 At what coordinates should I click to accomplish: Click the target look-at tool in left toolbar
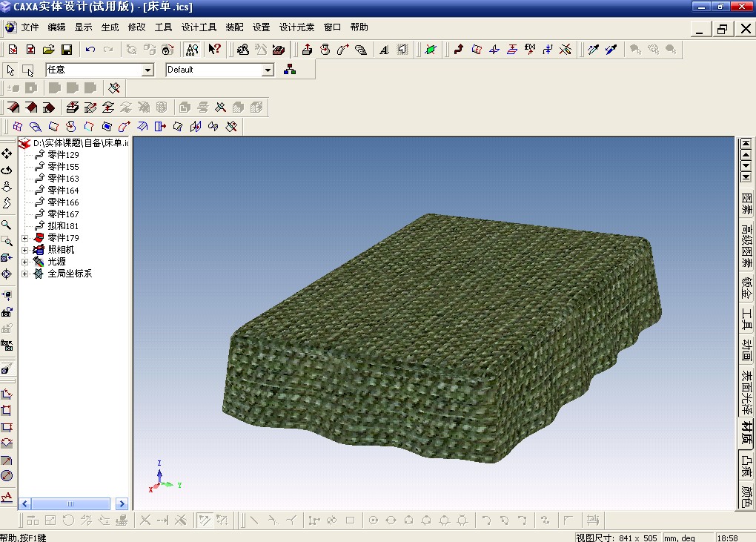click(7, 274)
